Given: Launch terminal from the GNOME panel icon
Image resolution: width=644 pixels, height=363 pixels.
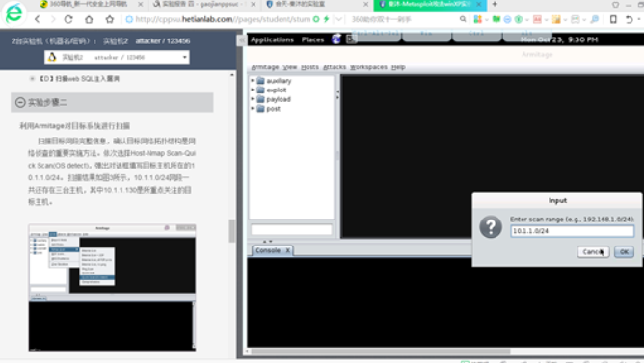Looking at the screenshot, I should 351,39.
